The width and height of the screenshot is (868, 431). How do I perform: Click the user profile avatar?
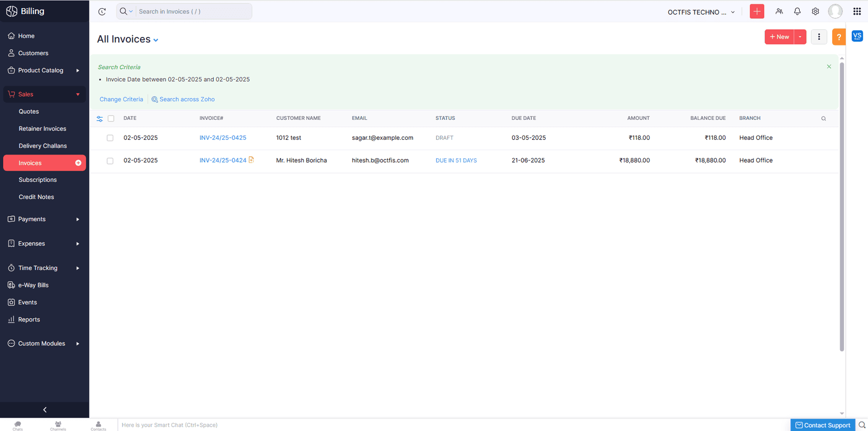pyautogui.click(x=835, y=11)
